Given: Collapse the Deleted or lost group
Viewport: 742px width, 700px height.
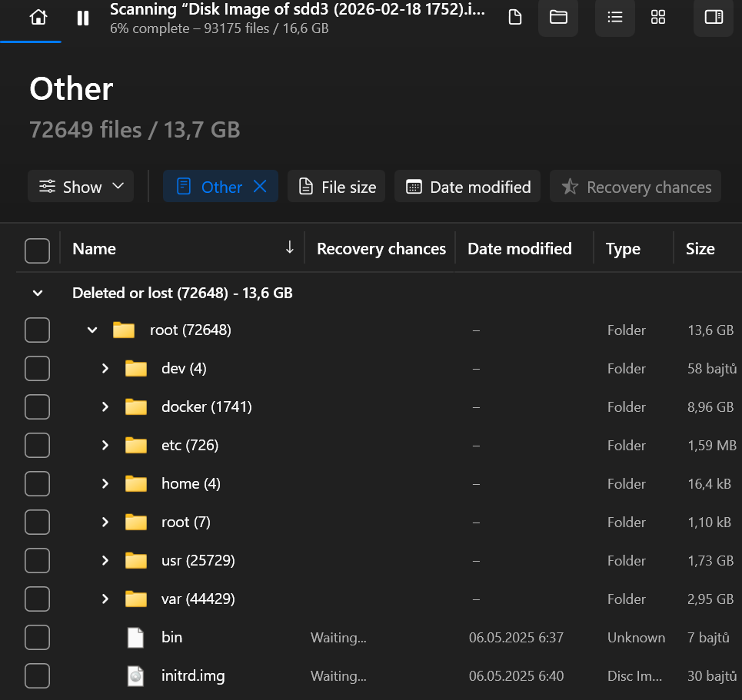Looking at the screenshot, I should click(38, 293).
